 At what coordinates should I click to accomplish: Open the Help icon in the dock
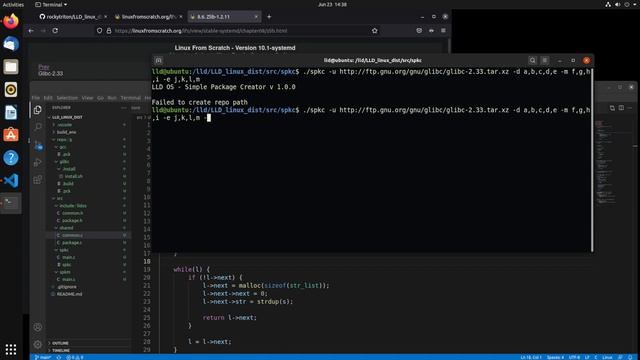[11, 158]
